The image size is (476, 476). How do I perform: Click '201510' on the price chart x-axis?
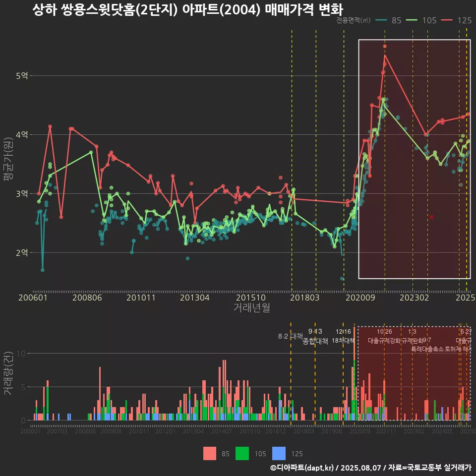pyautogui.click(x=251, y=297)
